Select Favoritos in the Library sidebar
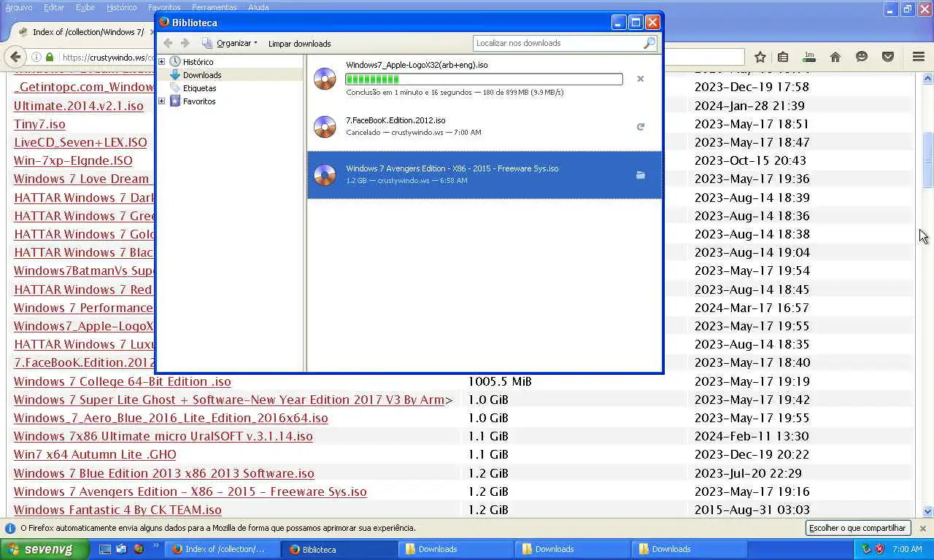Screen dimensions: 934x560 [x=199, y=101]
